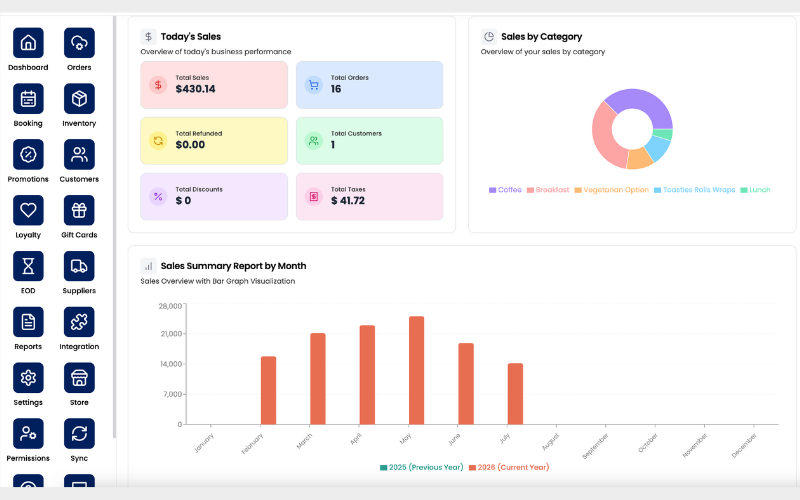The height and width of the screenshot is (500, 800).
Task: Click the pie chart icon beside Sales by Category
Action: [x=489, y=37]
